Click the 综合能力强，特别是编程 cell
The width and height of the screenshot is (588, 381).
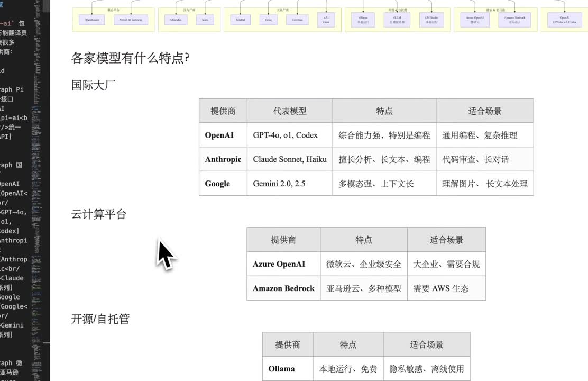tap(384, 135)
